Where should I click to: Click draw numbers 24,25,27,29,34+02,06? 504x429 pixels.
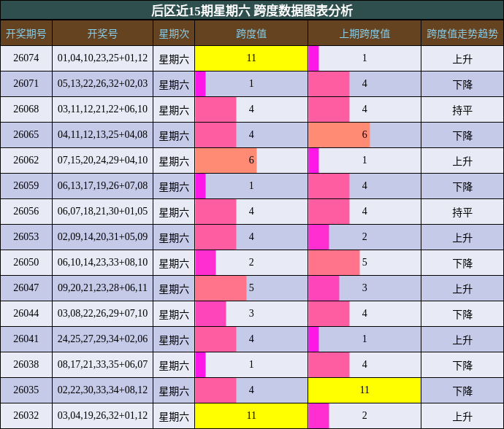coord(102,339)
